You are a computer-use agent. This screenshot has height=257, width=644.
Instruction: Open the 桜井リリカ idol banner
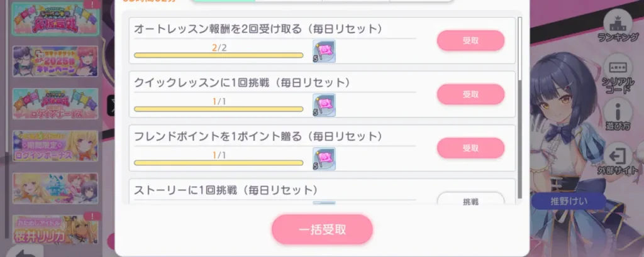tap(55, 230)
